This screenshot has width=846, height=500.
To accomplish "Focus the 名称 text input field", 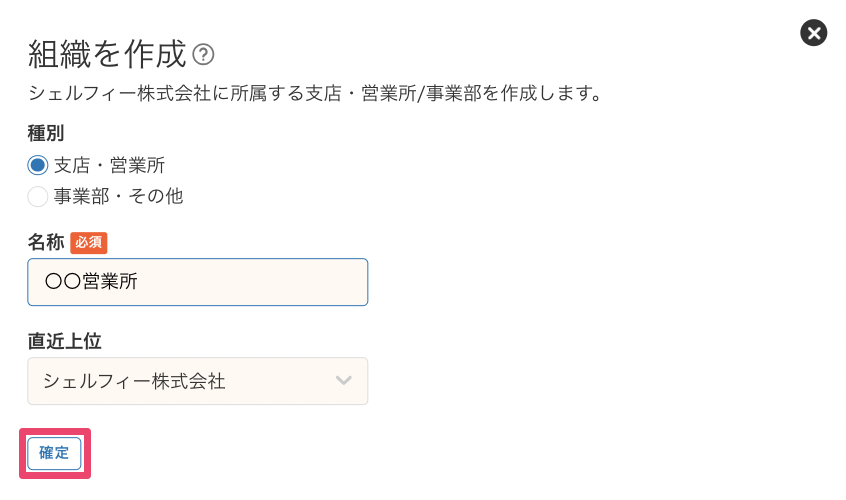I will [x=250, y=282].
